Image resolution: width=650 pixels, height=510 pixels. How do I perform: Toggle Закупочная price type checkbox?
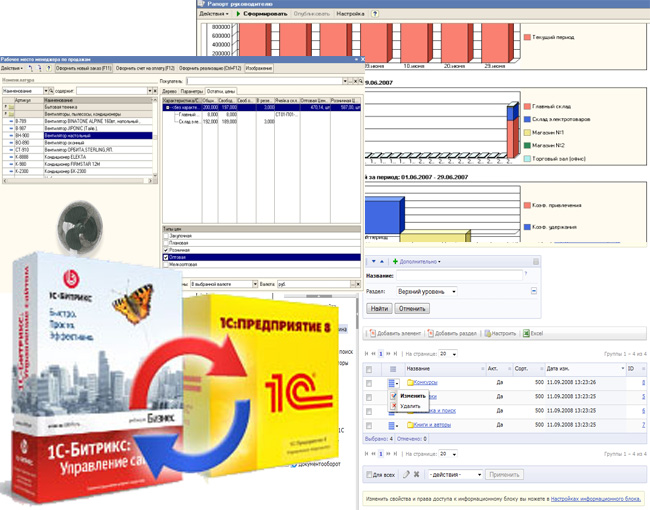(x=166, y=236)
